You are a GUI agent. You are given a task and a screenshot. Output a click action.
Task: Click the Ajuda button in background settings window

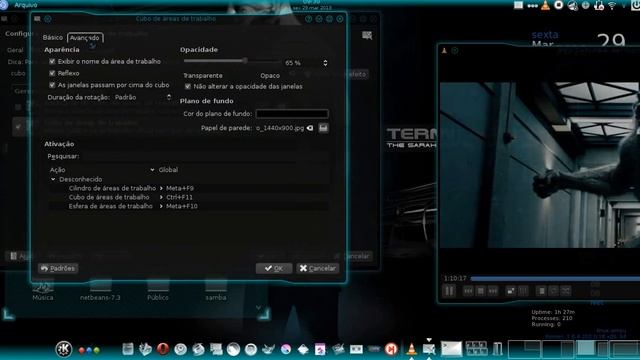(x=19, y=256)
